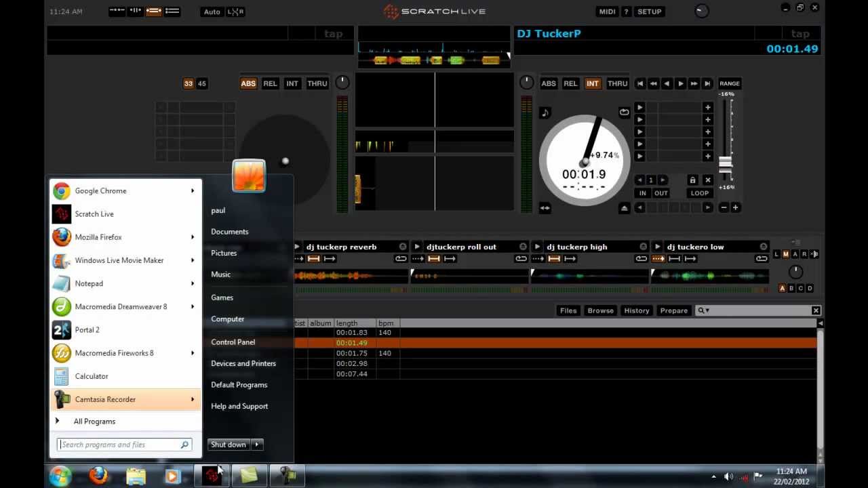
Task: Switch right deck to ABS mode
Action: click(x=549, y=84)
